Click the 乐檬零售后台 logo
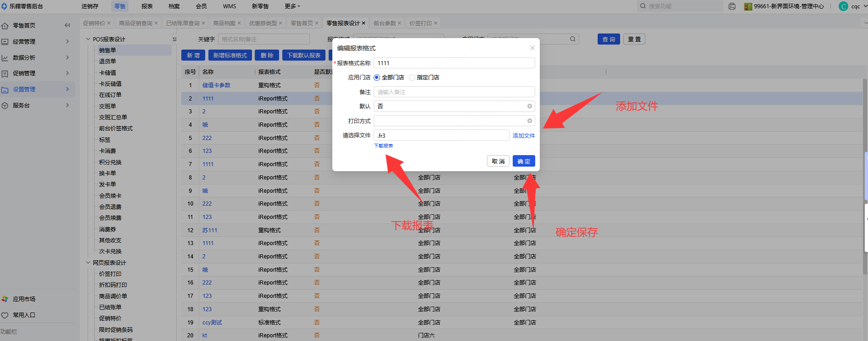 click(22, 6)
